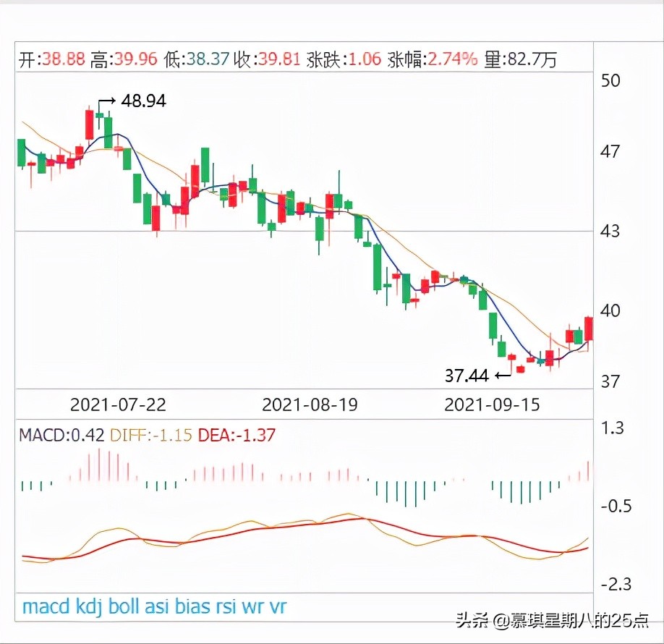Open the asi indicator tab
Screen dimensions: 664x644
click(157, 606)
